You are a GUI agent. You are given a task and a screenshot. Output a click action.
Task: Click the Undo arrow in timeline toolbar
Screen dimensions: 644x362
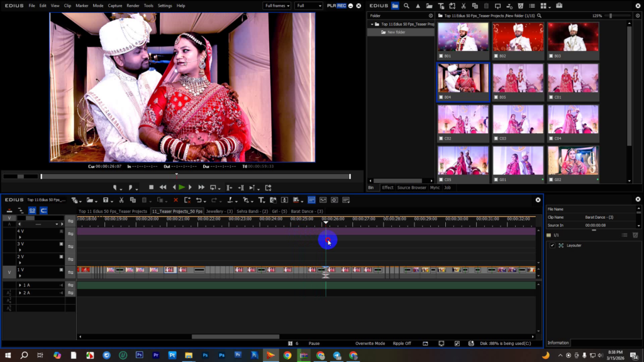coord(199,200)
